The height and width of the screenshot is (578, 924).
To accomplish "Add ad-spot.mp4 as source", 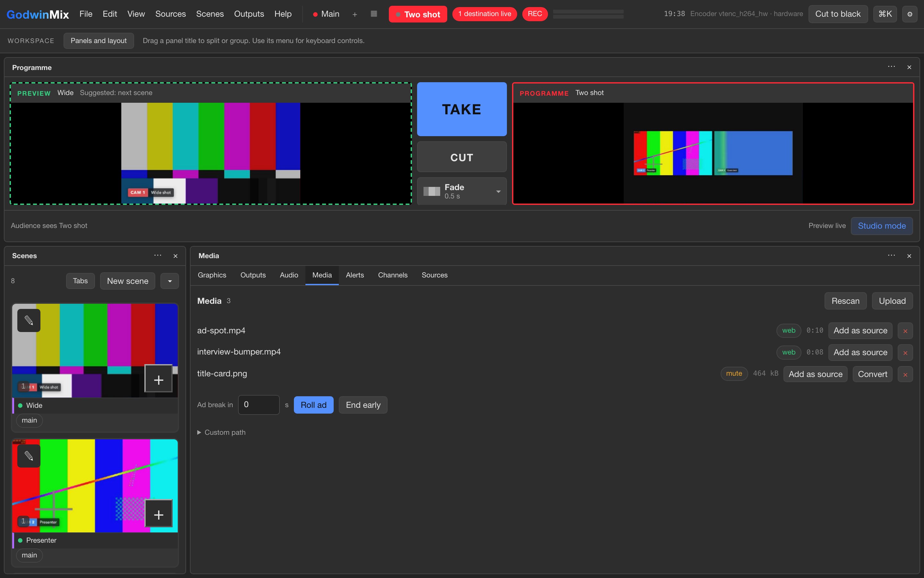I will (x=860, y=331).
